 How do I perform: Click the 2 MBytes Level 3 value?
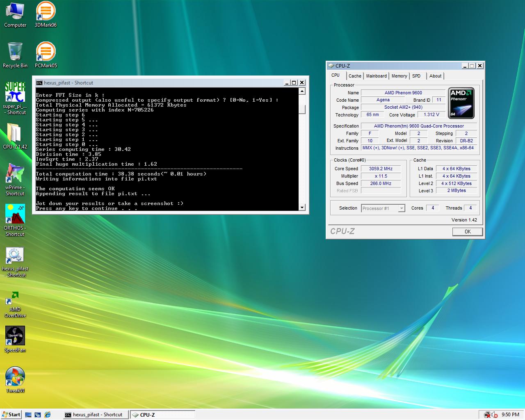coord(457,190)
